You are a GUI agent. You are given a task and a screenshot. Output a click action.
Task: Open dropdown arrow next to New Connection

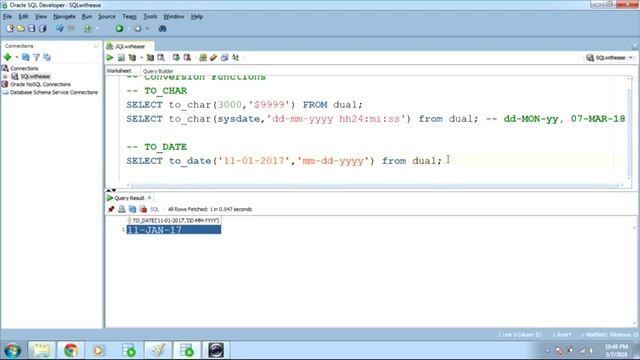(x=16, y=57)
